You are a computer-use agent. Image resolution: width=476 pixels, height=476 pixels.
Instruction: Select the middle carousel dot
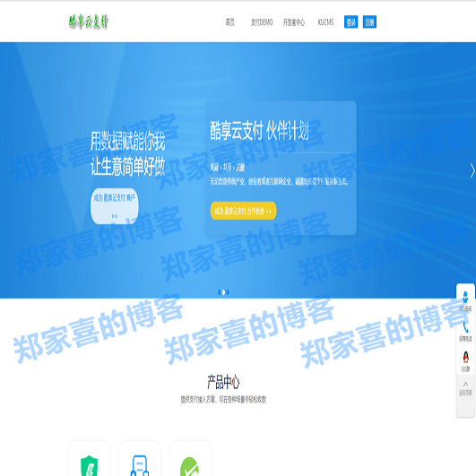coord(224,292)
